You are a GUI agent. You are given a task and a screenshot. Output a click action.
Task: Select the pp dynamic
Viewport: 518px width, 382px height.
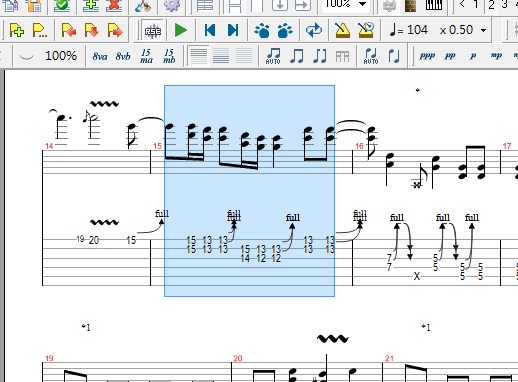450,56
